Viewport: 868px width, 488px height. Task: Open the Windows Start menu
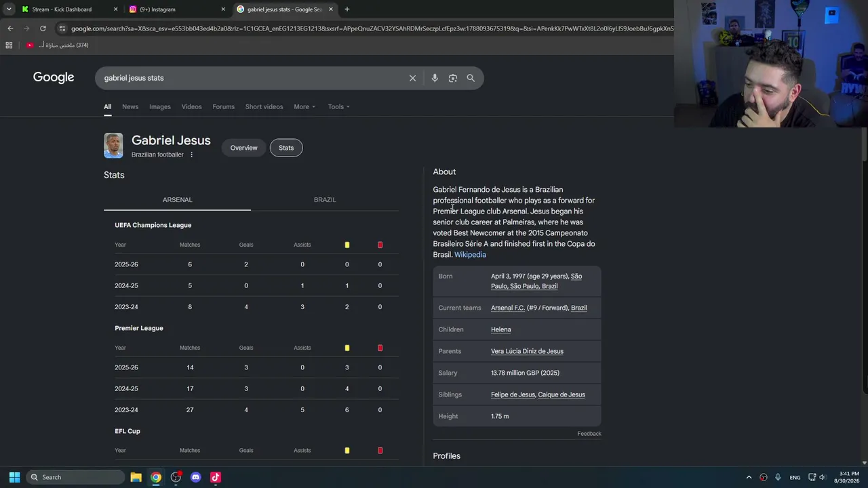14,477
